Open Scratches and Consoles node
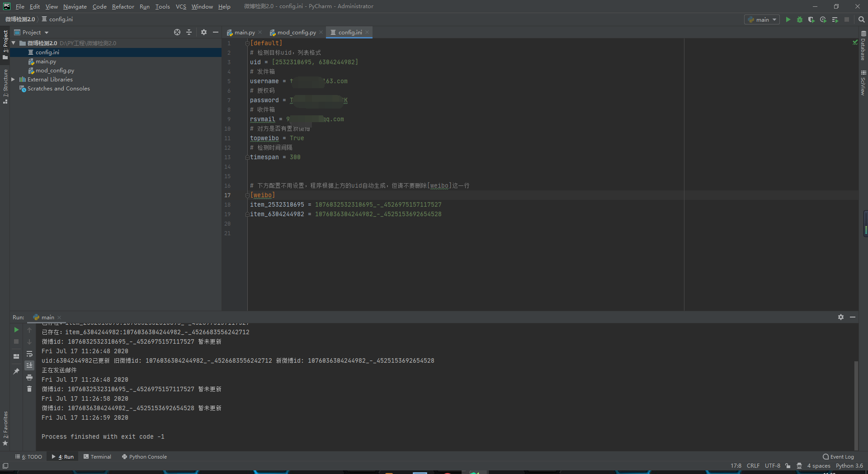This screenshot has width=868, height=474. pos(58,89)
